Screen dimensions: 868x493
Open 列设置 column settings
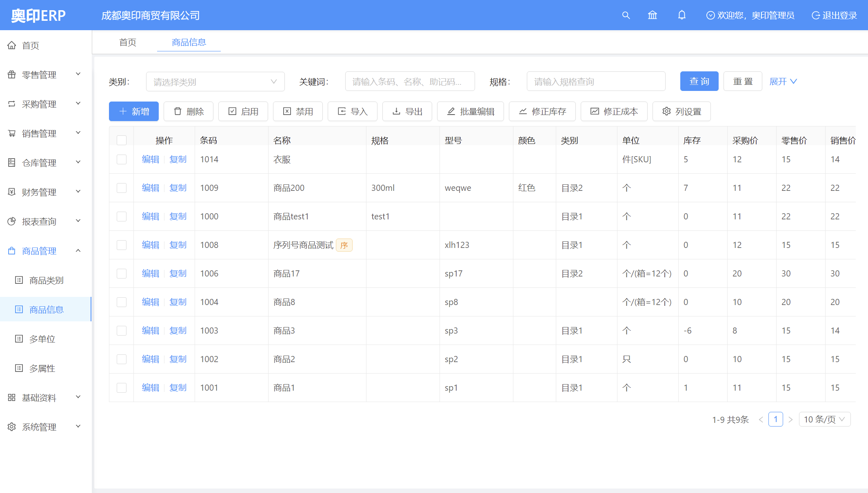(682, 111)
